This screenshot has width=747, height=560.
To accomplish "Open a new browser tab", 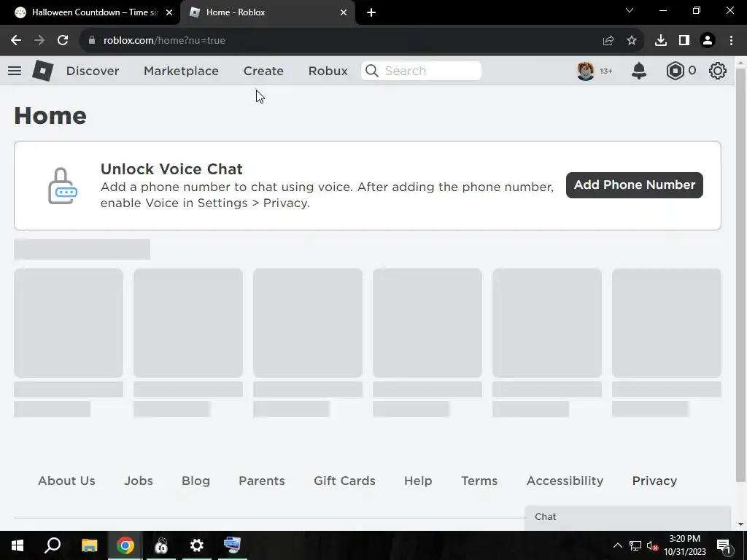I will [371, 12].
